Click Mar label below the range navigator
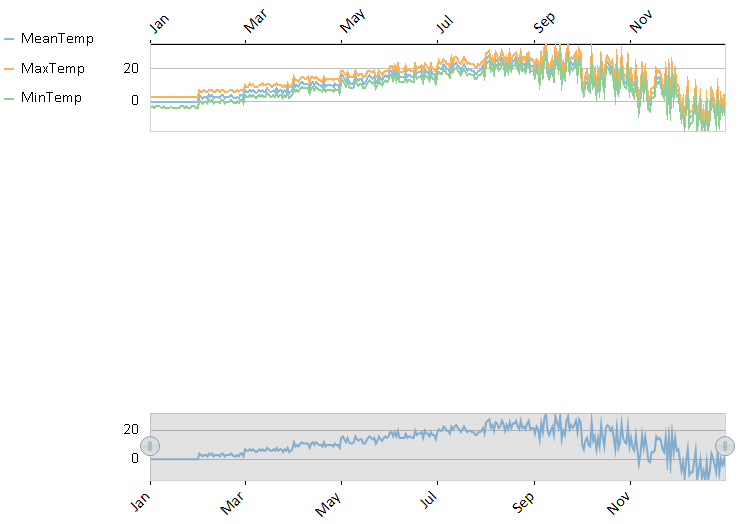 [x=237, y=499]
